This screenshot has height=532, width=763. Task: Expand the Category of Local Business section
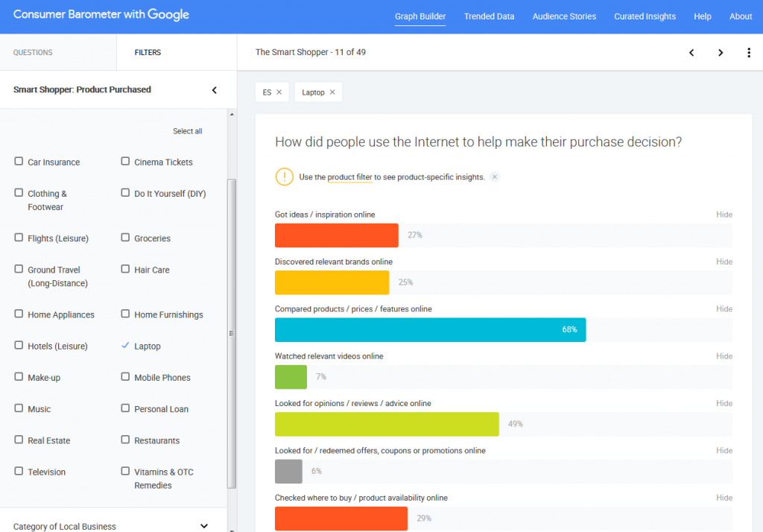[204, 526]
